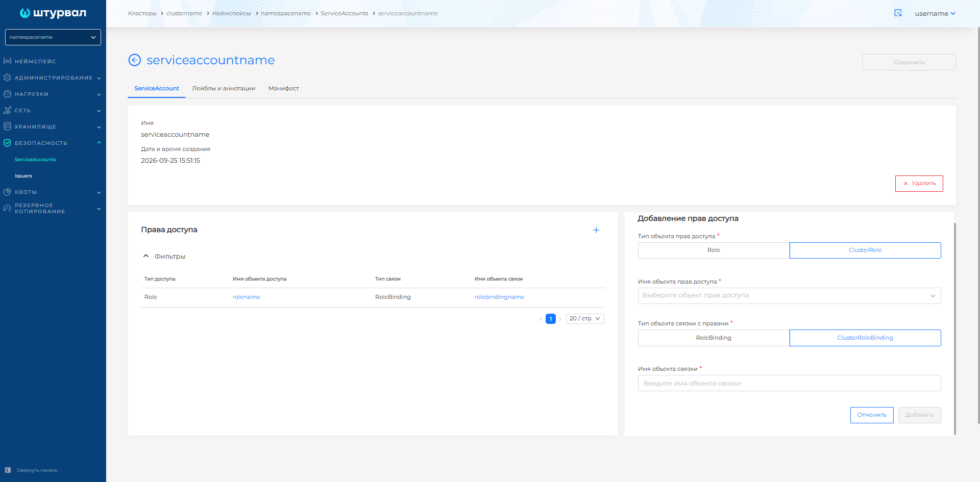
Task: Click the Отменить button
Action: pyautogui.click(x=872, y=415)
